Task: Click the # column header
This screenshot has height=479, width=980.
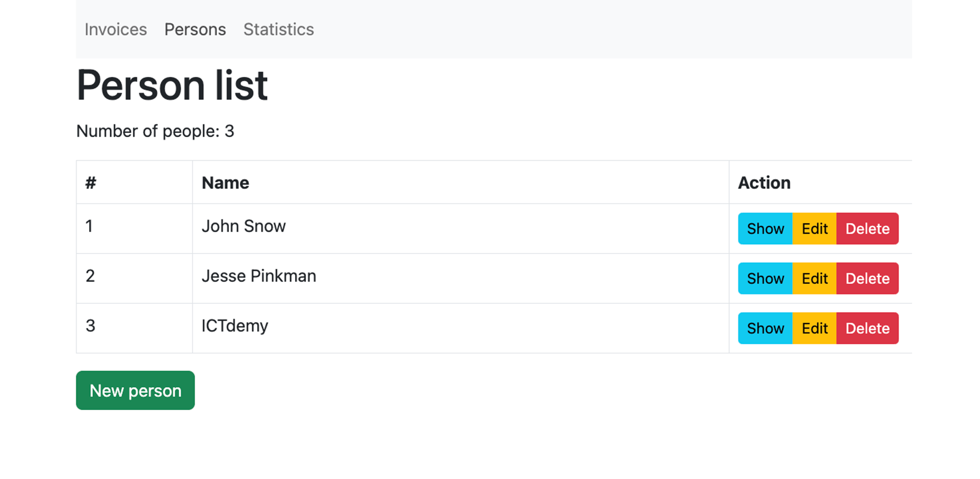Action: (91, 183)
